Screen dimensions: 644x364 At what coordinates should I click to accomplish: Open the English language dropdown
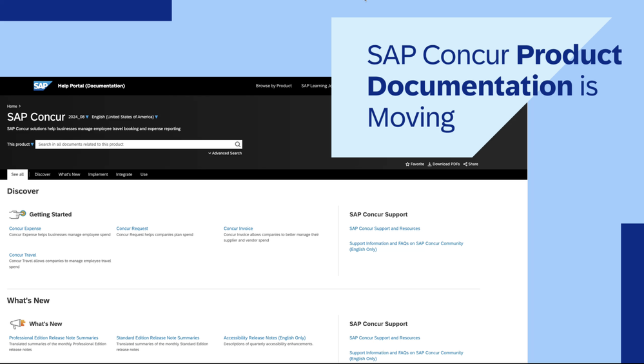pyautogui.click(x=125, y=117)
